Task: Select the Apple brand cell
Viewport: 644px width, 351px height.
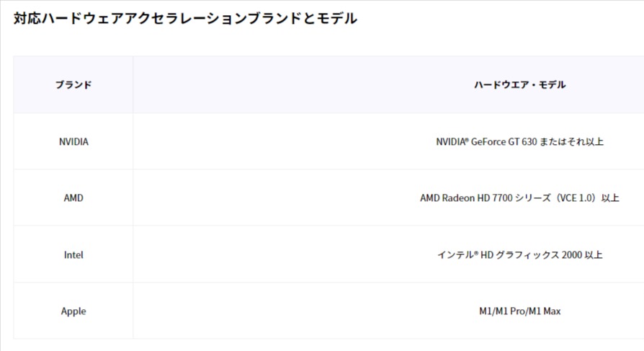Action: (x=73, y=311)
